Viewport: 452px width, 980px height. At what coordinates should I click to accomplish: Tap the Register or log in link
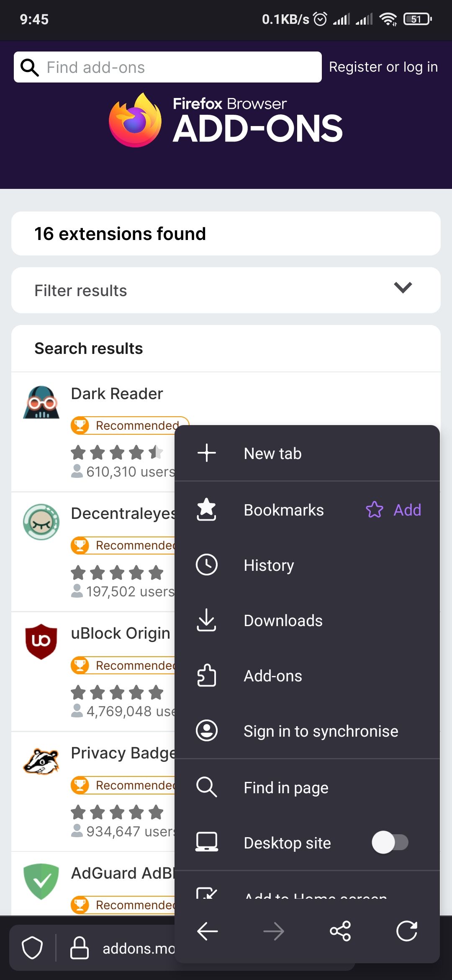click(x=383, y=67)
